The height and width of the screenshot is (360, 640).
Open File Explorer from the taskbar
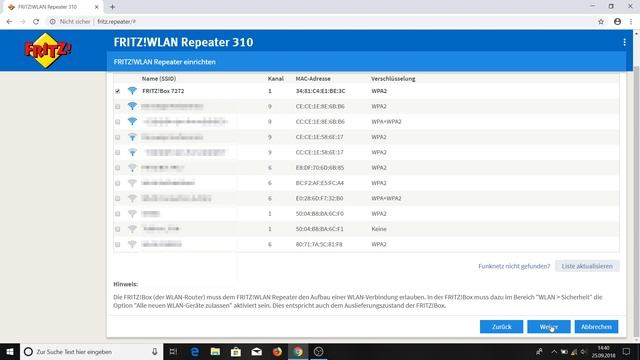(215, 351)
